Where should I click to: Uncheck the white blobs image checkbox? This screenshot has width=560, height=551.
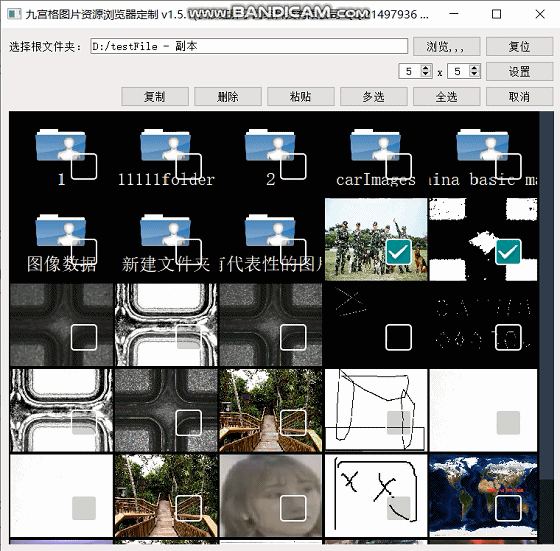pos(508,252)
